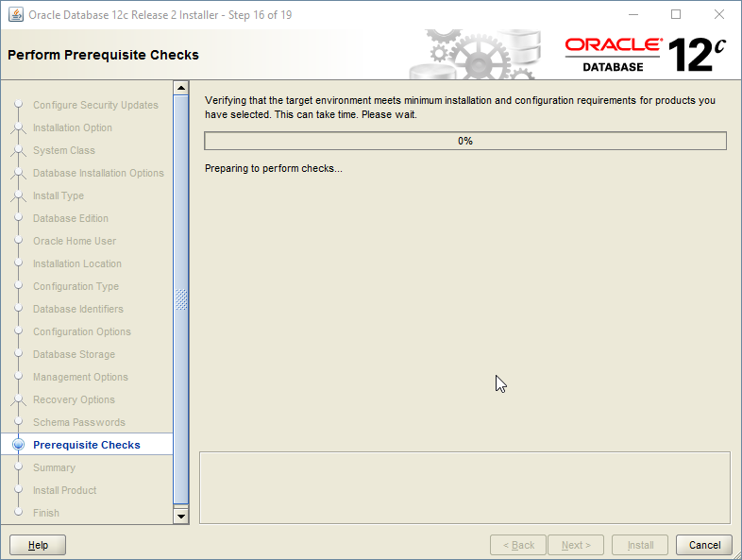This screenshot has height=560, width=742.
Task: Click the up arrow of the steps scrollbar
Action: point(180,88)
